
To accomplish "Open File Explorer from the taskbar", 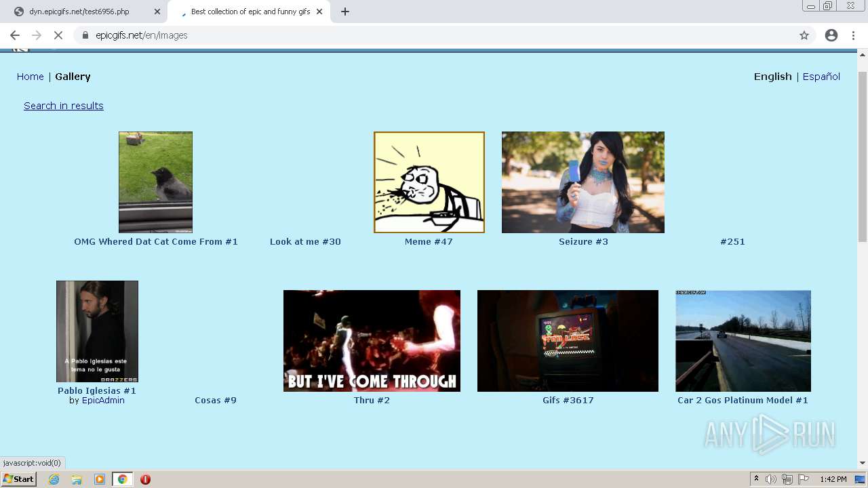I will tap(77, 479).
